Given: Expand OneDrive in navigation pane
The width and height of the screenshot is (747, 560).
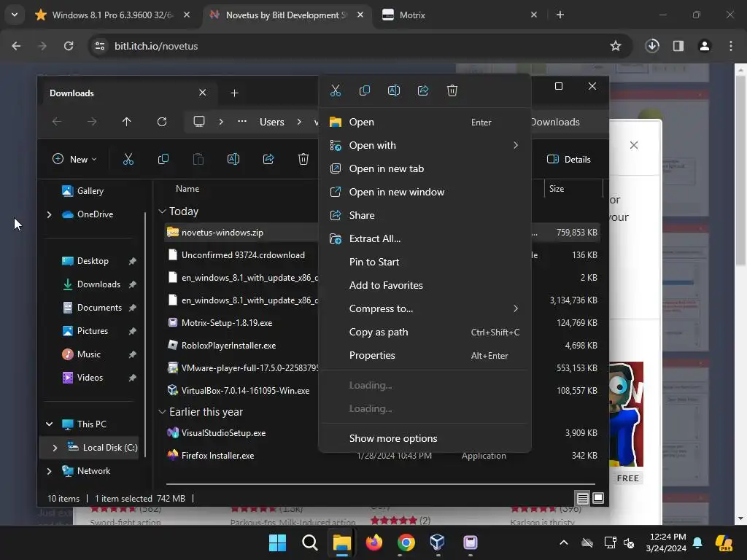Looking at the screenshot, I should coord(49,215).
